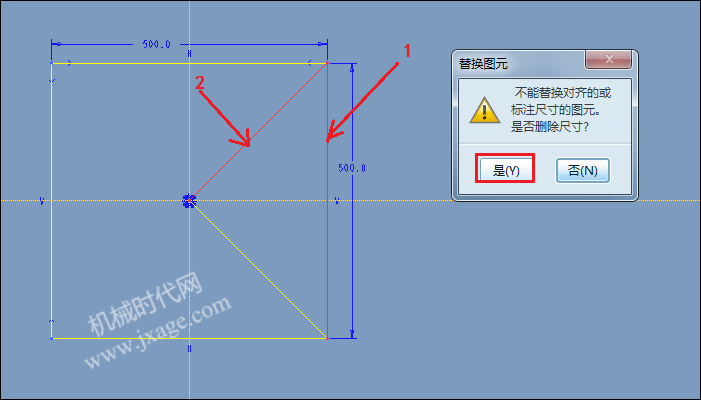Close the 替换图元 dialog

(x=608, y=59)
